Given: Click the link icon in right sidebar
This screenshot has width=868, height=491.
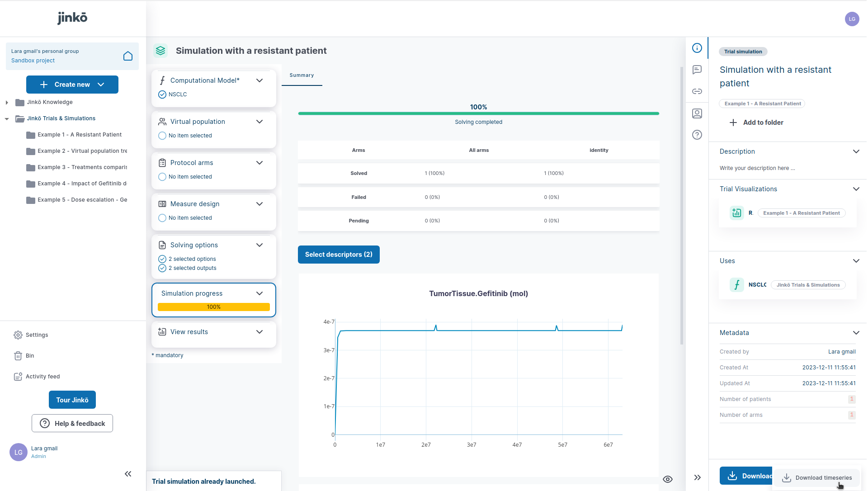Looking at the screenshot, I should tap(697, 91).
